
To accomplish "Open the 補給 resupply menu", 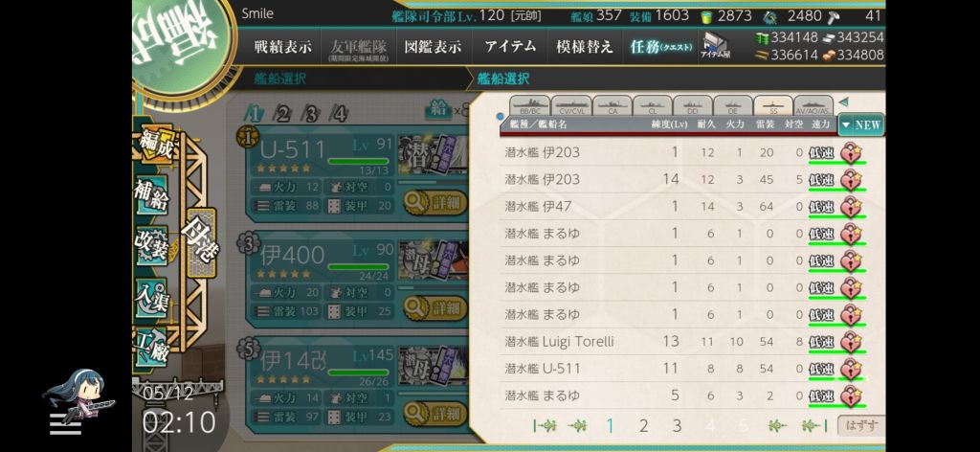I will tap(152, 194).
